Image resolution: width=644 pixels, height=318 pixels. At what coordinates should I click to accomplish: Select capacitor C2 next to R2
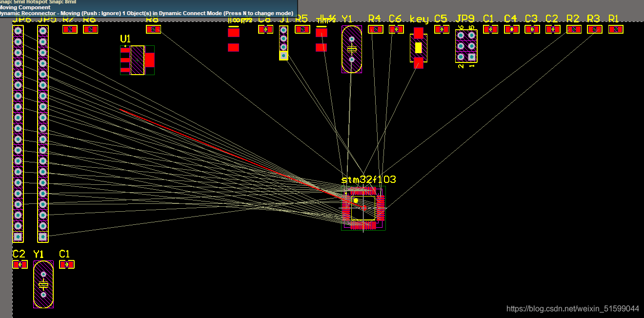553,29
